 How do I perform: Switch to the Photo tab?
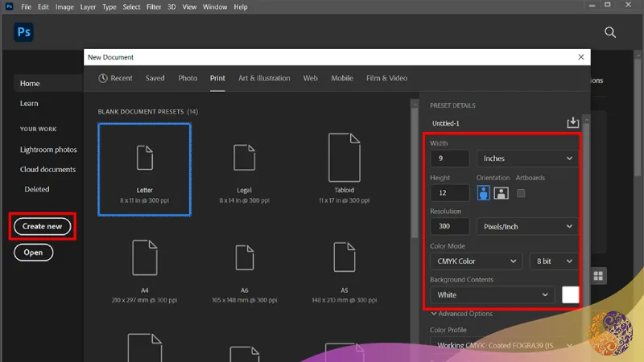(188, 78)
